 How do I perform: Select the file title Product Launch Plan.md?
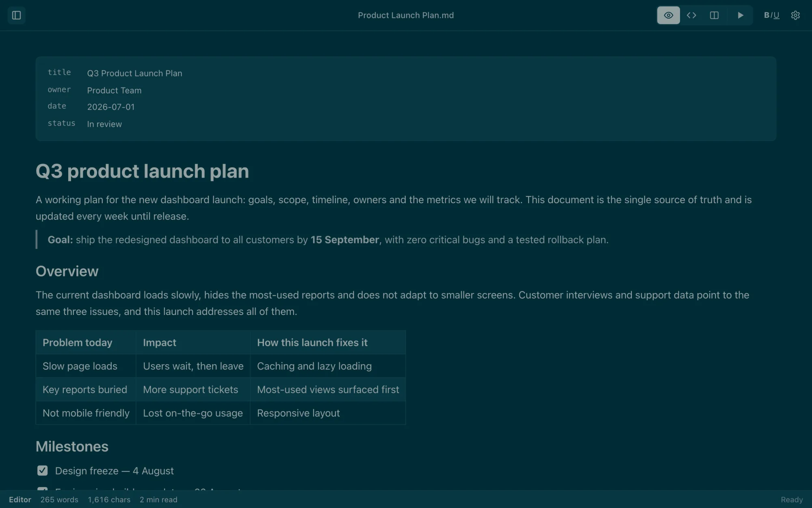406,15
